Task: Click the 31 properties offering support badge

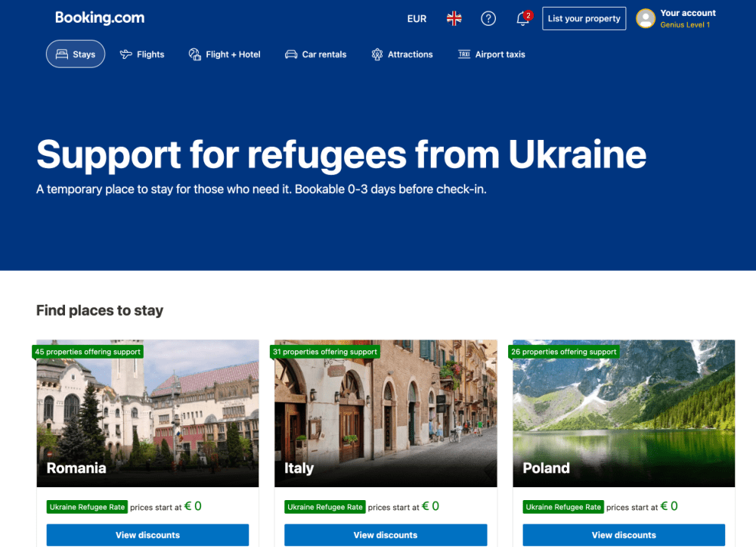Action: pos(325,352)
